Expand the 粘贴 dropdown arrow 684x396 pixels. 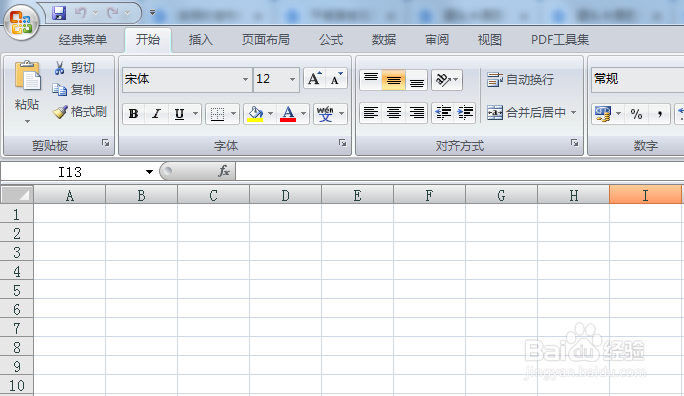pyautogui.click(x=27, y=121)
